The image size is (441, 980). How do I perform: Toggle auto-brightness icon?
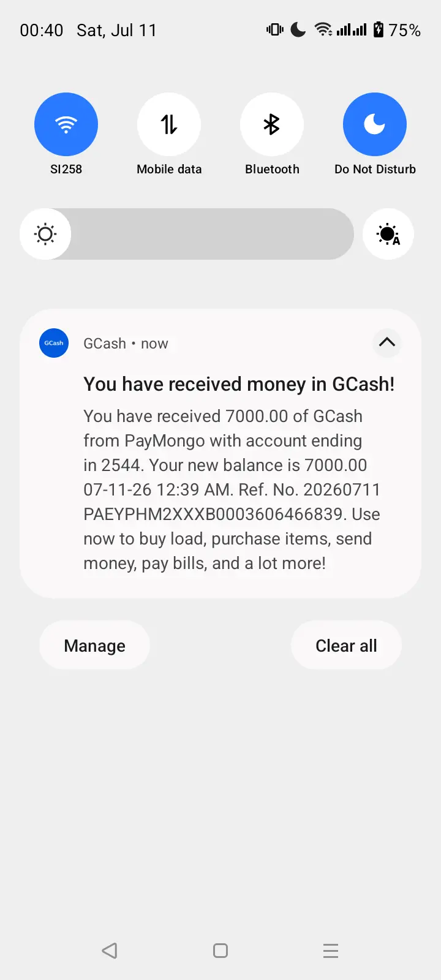pos(388,234)
